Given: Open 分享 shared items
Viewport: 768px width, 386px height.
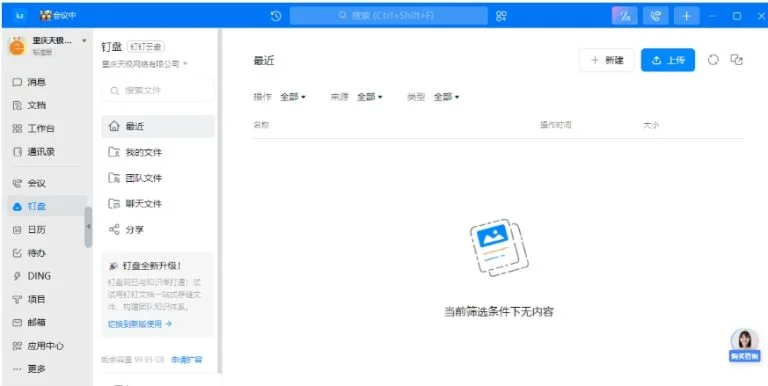Looking at the screenshot, I should 158,230.
